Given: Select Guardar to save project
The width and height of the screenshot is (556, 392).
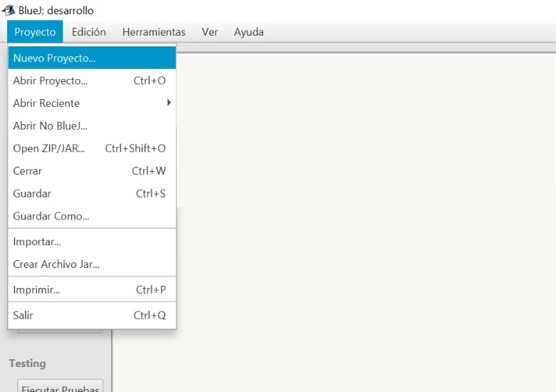Looking at the screenshot, I should point(32,194).
